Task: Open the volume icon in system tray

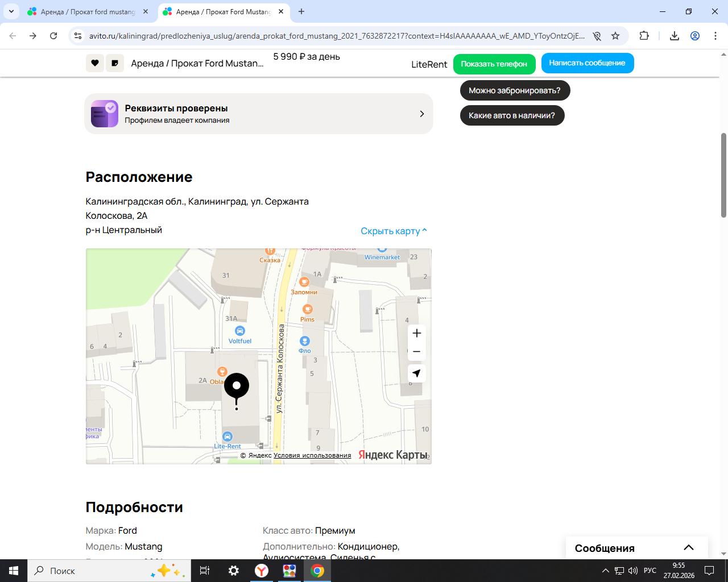Action: coord(633,571)
